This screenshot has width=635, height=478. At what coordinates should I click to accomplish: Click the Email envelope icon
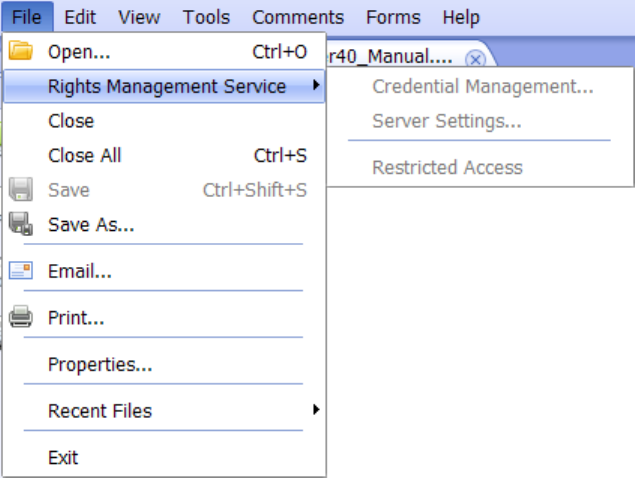pyautogui.click(x=21, y=271)
